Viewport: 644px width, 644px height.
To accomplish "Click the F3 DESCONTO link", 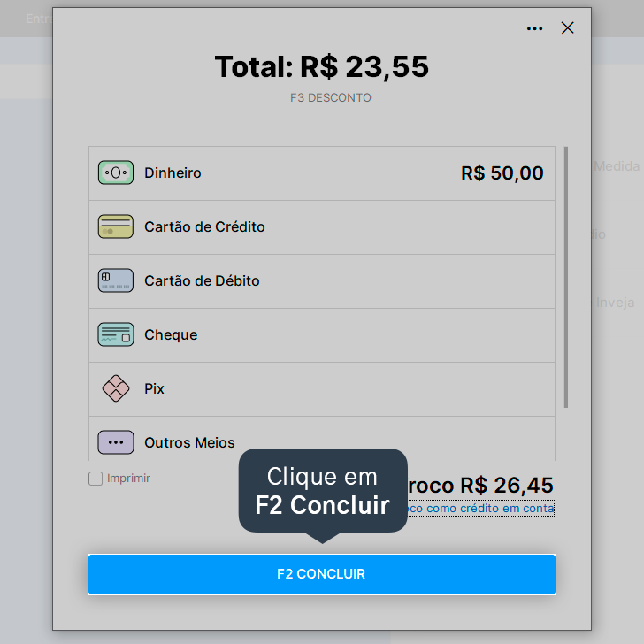I will 331,97.
